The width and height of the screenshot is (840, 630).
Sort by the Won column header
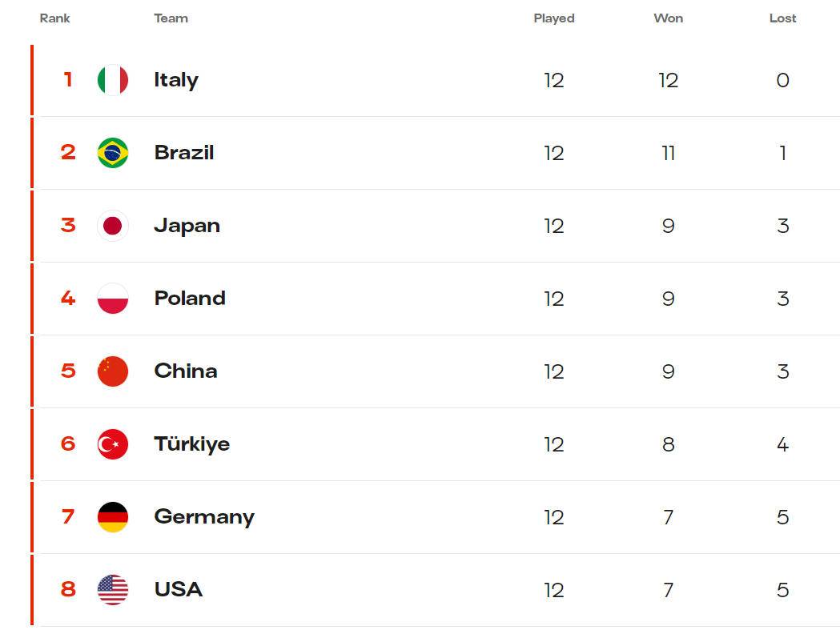coord(668,18)
